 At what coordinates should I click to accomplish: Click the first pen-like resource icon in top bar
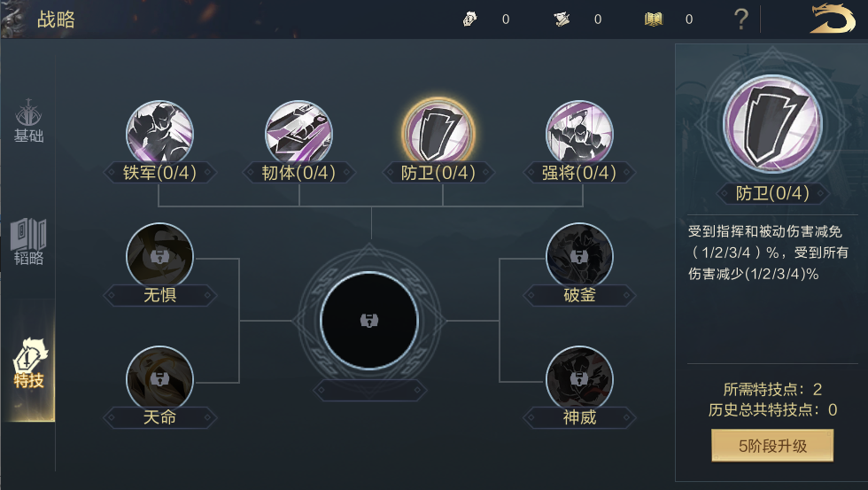(x=470, y=19)
